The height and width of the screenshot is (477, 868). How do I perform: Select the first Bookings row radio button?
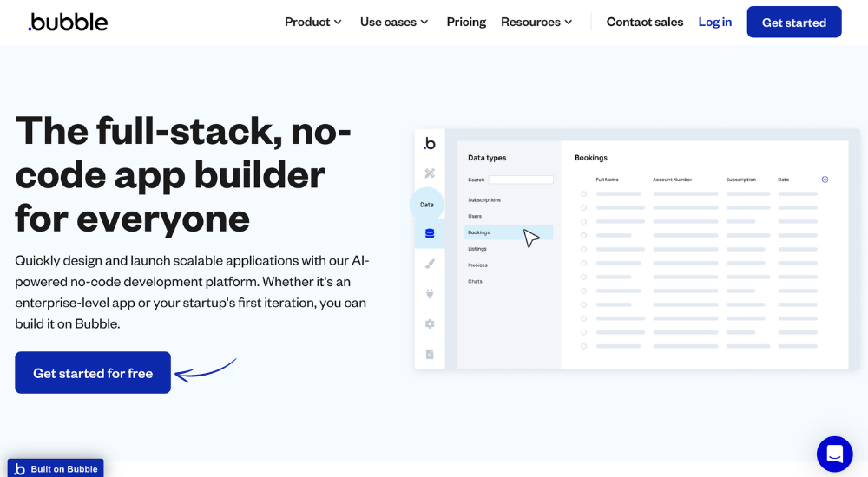(x=583, y=193)
